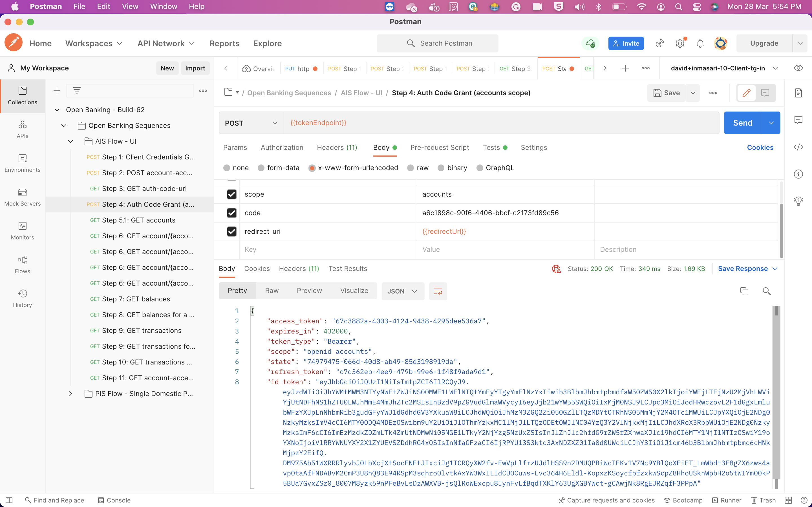
Task: Open environment quick look eye icon
Action: (798, 68)
